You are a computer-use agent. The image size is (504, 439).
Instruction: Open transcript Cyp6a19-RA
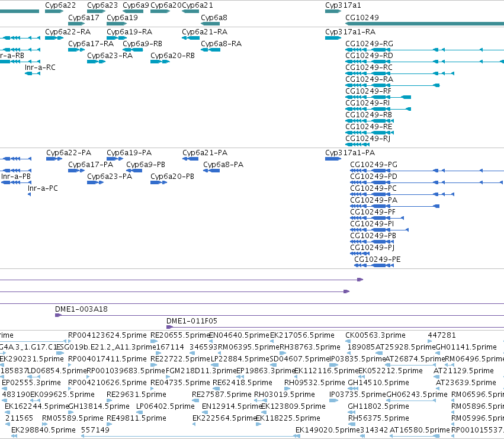[x=129, y=32]
